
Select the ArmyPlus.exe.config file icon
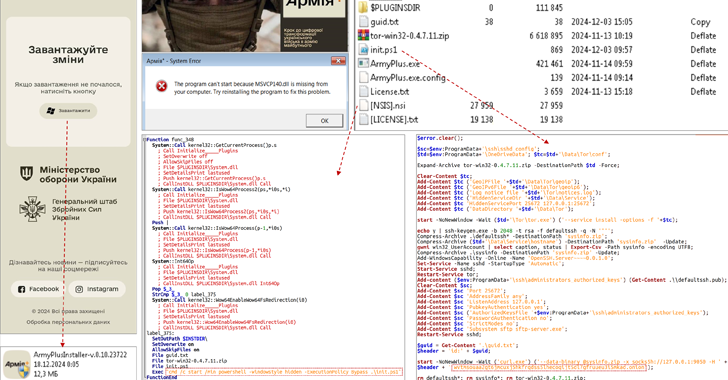(364, 77)
